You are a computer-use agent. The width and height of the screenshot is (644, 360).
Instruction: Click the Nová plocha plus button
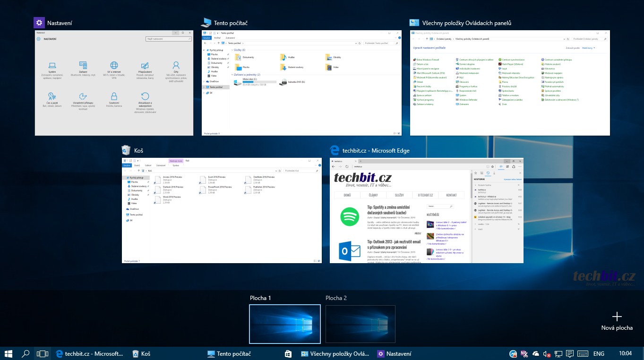617,317
